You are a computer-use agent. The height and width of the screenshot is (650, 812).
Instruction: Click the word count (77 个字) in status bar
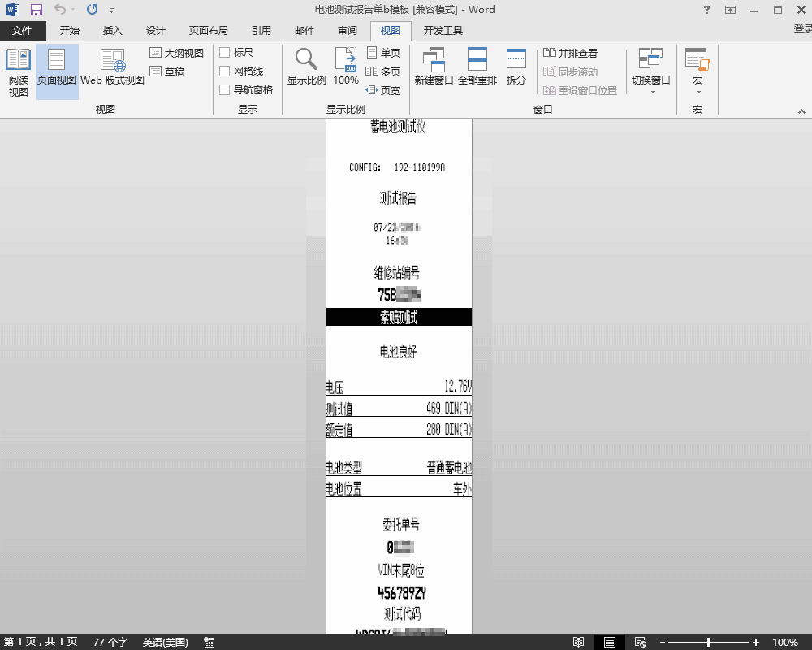110,642
